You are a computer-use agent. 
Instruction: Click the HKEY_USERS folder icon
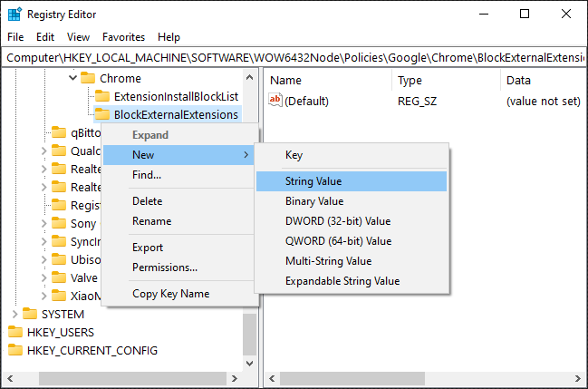click(15, 332)
